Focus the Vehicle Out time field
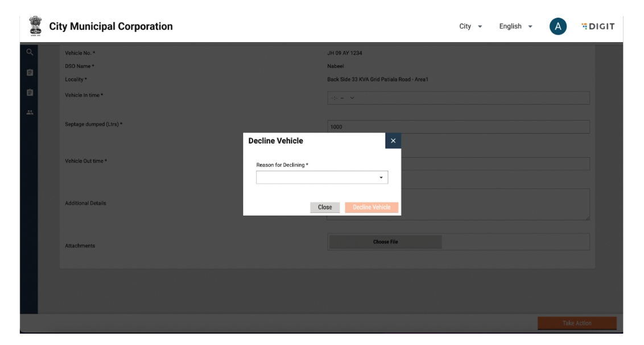 [495, 164]
